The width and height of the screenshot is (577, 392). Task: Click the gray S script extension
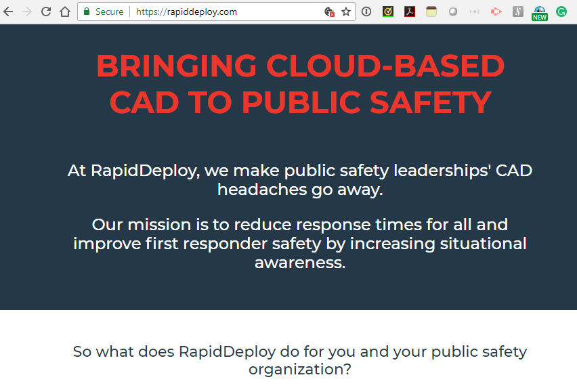(518, 12)
